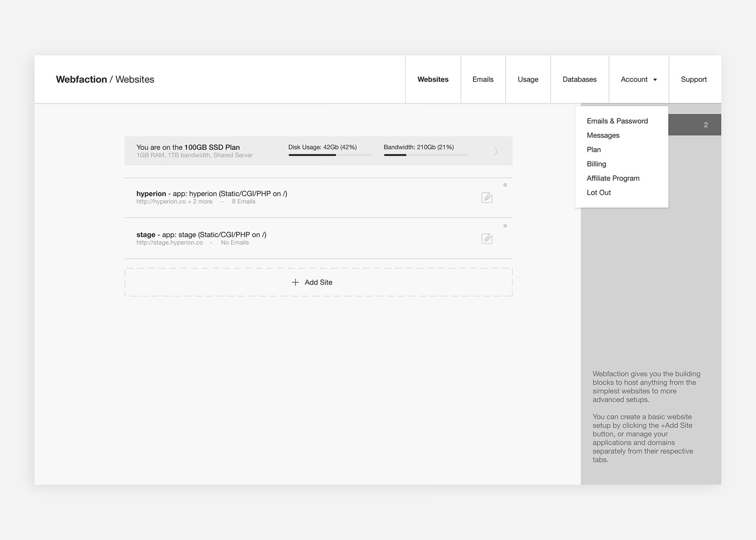Click the sidebar paragraph starting 'You can create'
This screenshot has height=540, width=756.
pyautogui.click(x=643, y=438)
